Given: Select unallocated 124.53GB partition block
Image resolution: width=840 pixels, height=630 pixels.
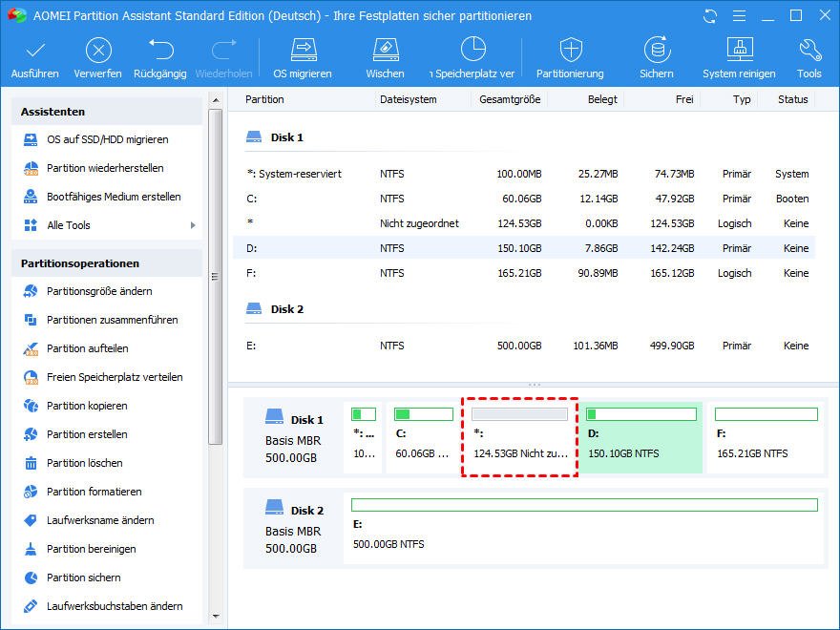Looking at the screenshot, I should coord(519,437).
